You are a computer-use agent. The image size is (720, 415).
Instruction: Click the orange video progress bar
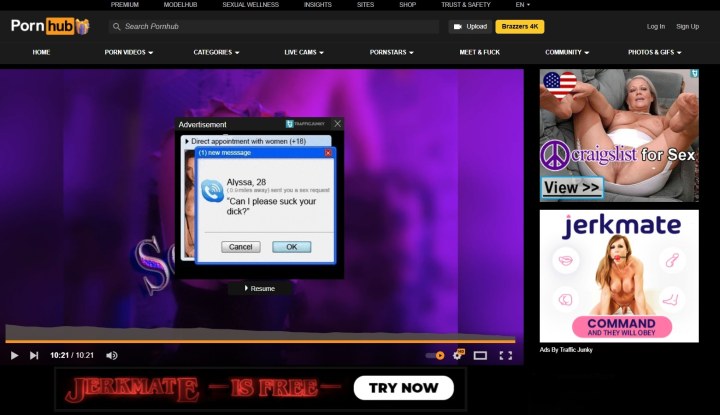(x=260, y=341)
